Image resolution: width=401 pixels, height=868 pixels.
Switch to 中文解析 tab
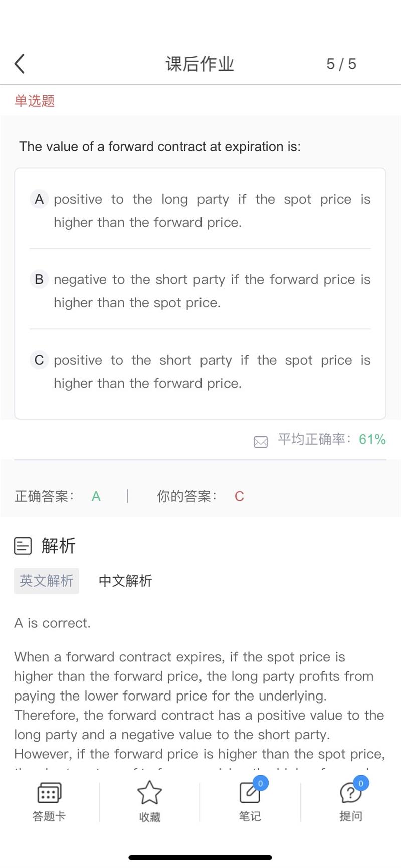[x=125, y=581]
